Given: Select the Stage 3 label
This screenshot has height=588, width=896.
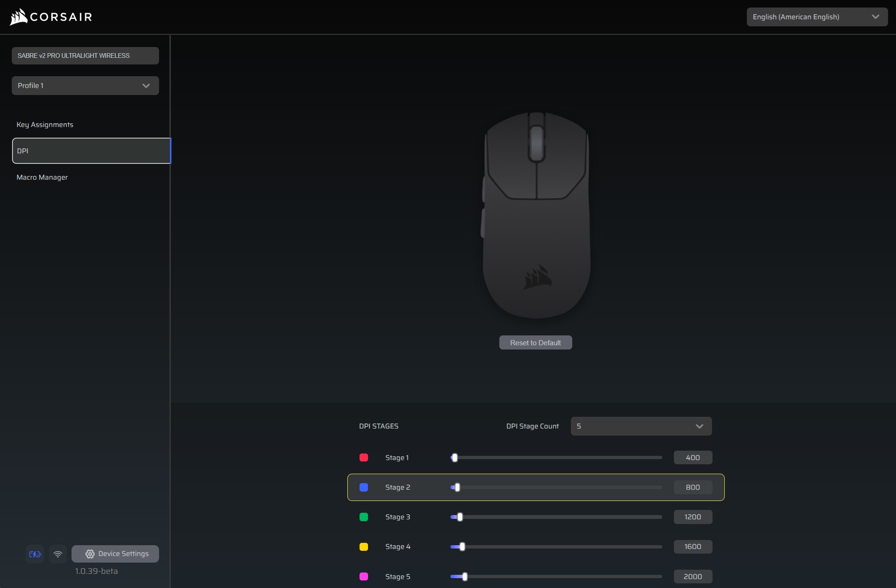Looking at the screenshot, I should [x=398, y=517].
